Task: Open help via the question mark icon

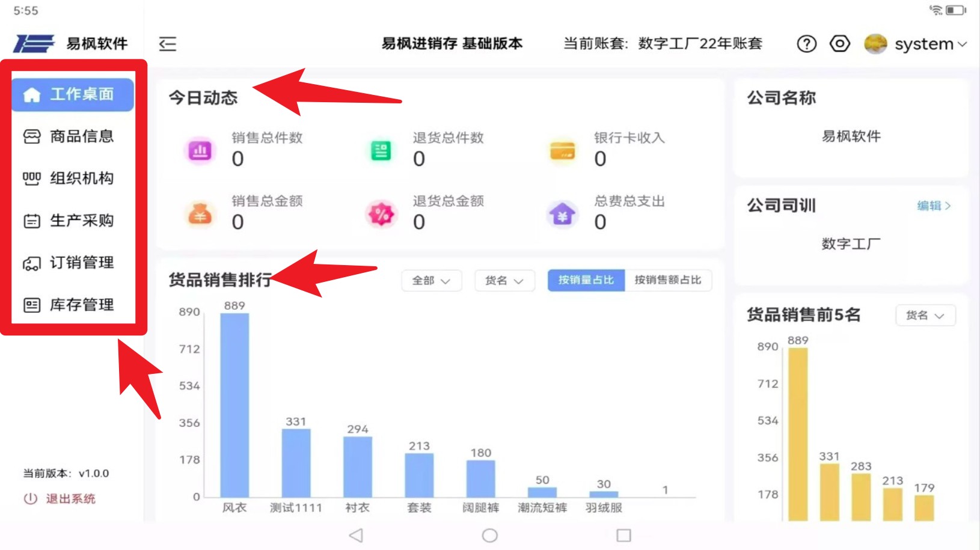Action: [x=807, y=44]
